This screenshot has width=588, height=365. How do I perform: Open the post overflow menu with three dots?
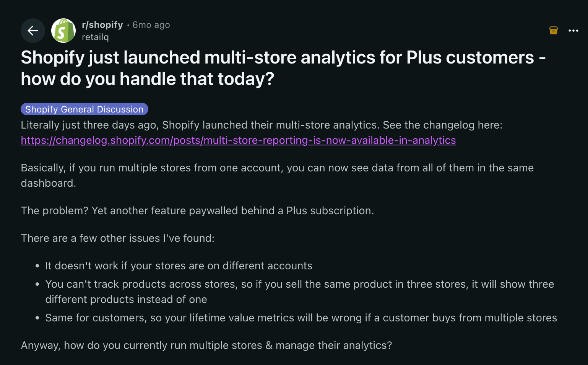tap(573, 31)
